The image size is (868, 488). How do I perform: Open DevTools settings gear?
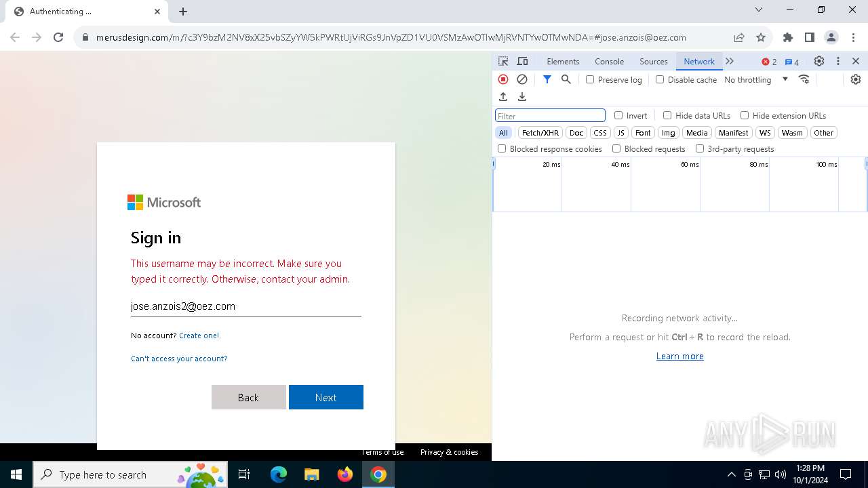pos(819,61)
